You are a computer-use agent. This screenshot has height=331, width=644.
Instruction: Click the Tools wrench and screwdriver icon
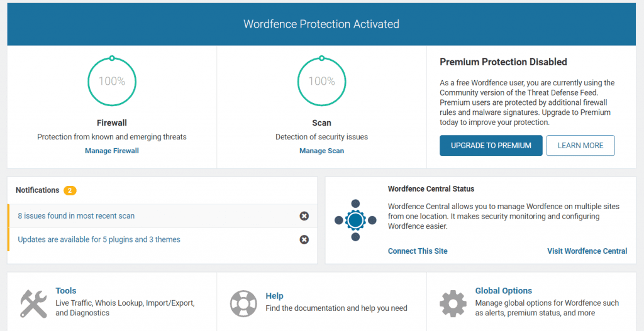pos(34,303)
